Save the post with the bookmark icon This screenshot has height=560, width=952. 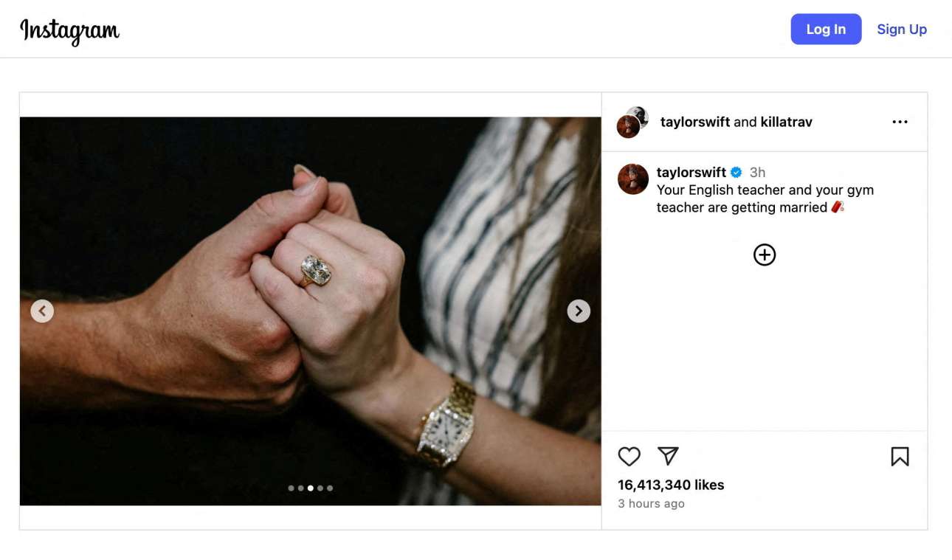900,457
